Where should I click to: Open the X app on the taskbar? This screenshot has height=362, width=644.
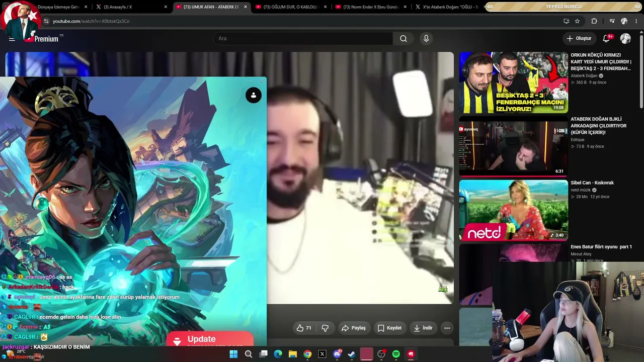tap(323, 354)
